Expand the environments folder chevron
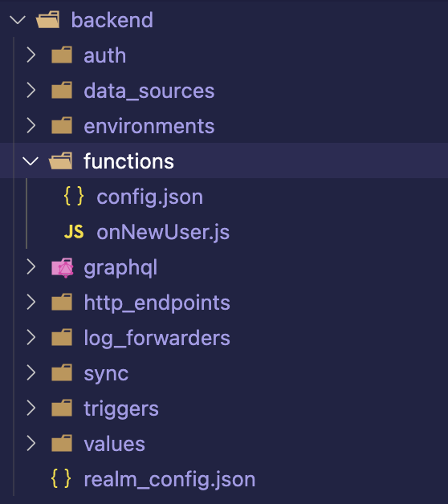Viewport: 448px width, 504px height. 31,126
